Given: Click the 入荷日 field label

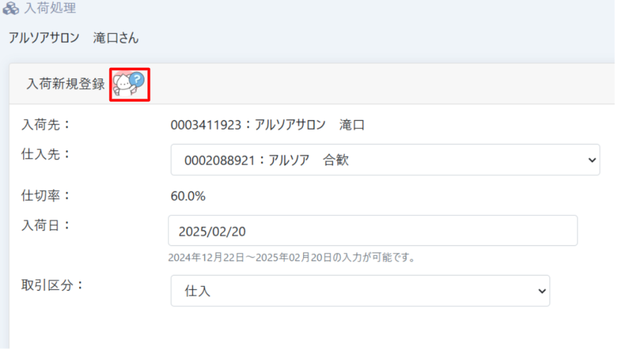Looking at the screenshot, I should [x=47, y=226].
